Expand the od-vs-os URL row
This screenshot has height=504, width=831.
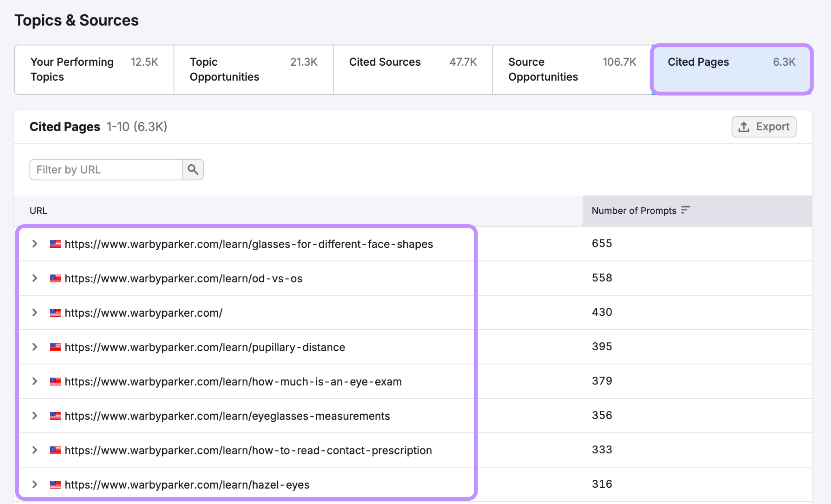[x=35, y=278]
